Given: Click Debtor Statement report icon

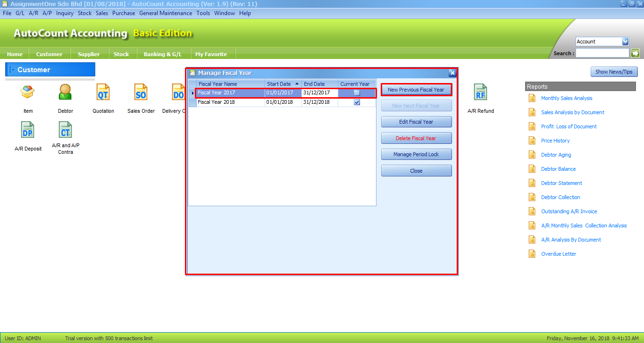Looking at the screenshot, I should click(532, 183).
